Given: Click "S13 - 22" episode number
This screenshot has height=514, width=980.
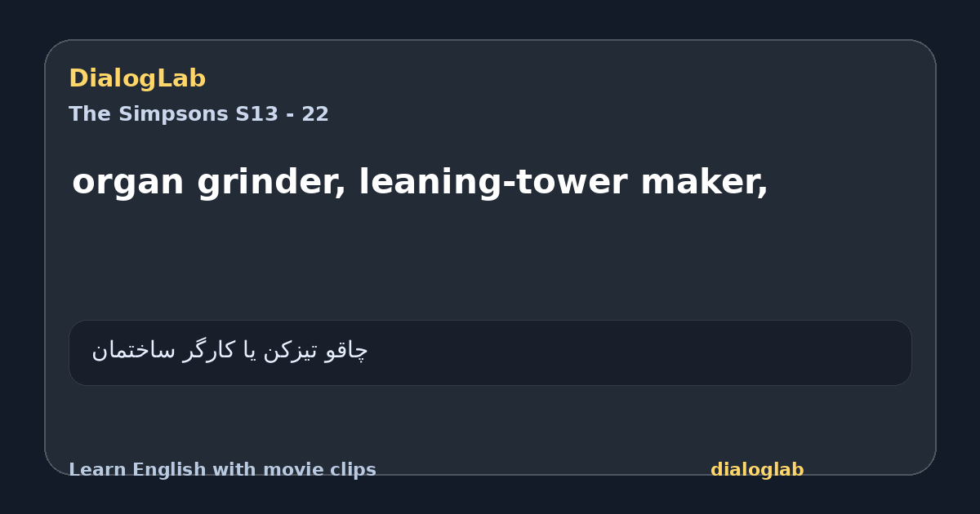Looking at the screenshot, I should (x=282, y=114).
